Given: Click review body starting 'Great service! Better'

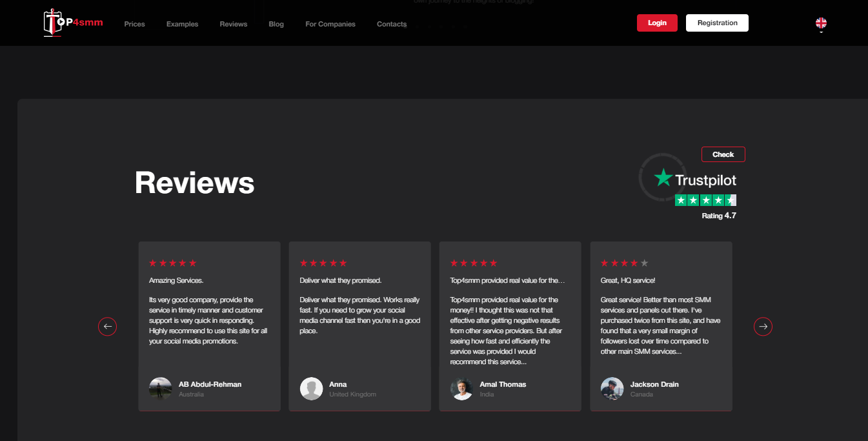Looking at the screenshot, I should coord(661,326).
